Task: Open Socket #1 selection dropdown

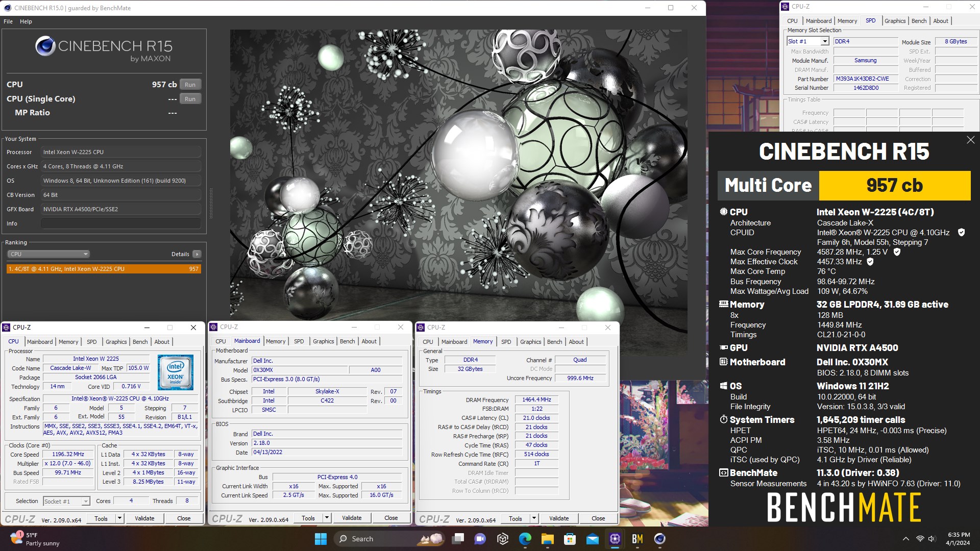Action: (x=67, y=502)
